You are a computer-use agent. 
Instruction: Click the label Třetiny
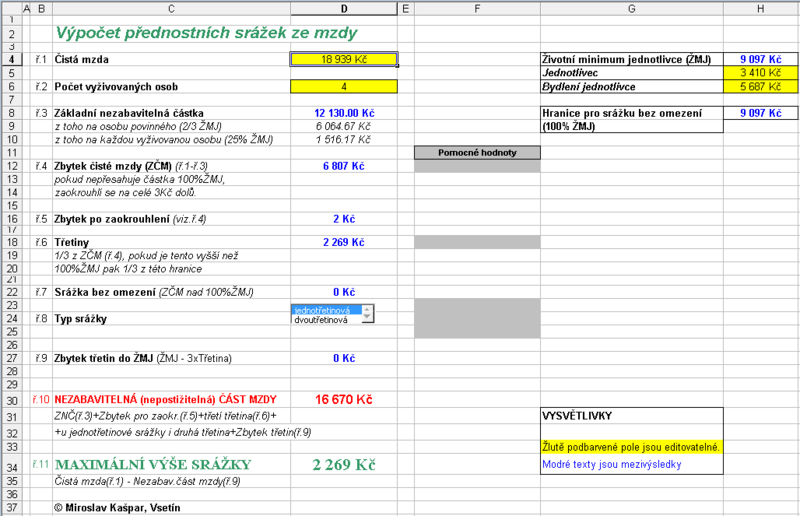pyautogui.click(x=72, y=242)
